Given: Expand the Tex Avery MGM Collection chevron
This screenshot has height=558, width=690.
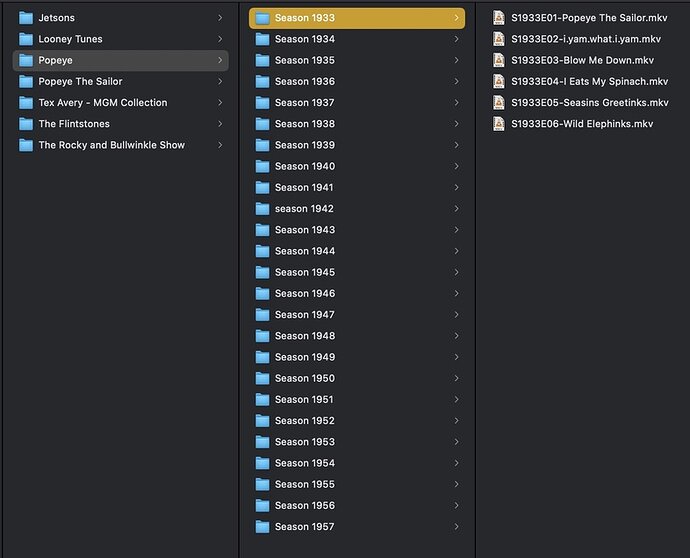Looking at the screenshot, I should (x=220, y=103).
